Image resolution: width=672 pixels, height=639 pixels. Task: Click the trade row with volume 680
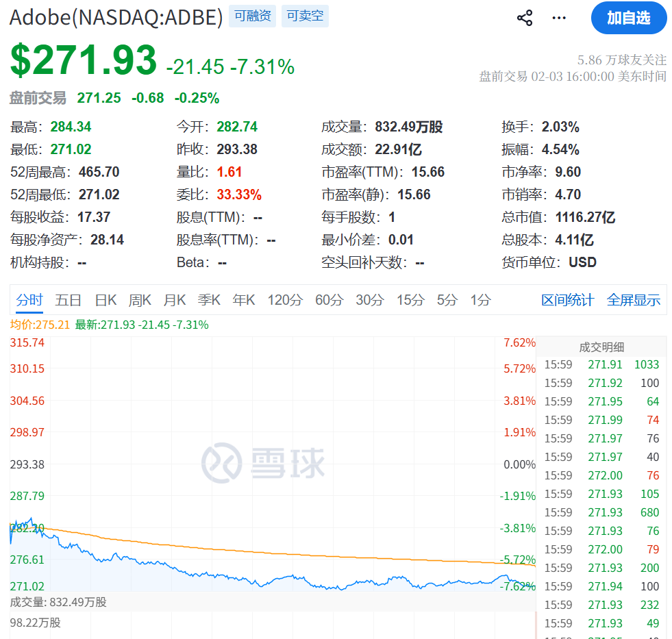[x=601, y=512]
